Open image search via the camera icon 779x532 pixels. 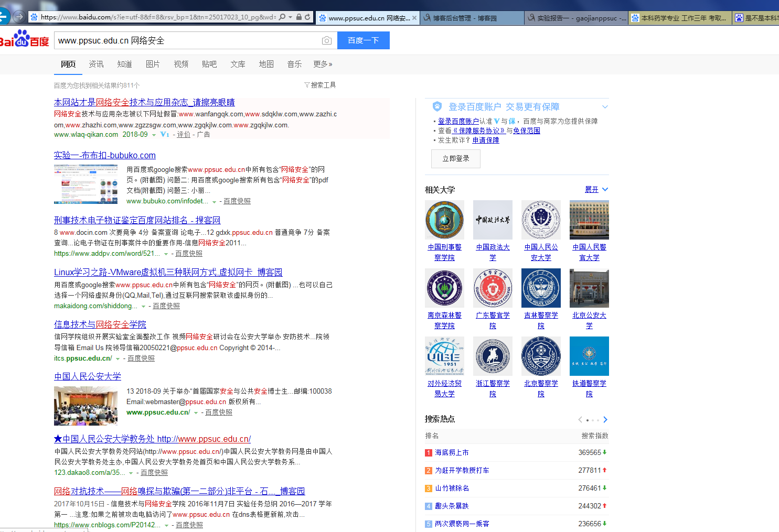click(326, 40)
